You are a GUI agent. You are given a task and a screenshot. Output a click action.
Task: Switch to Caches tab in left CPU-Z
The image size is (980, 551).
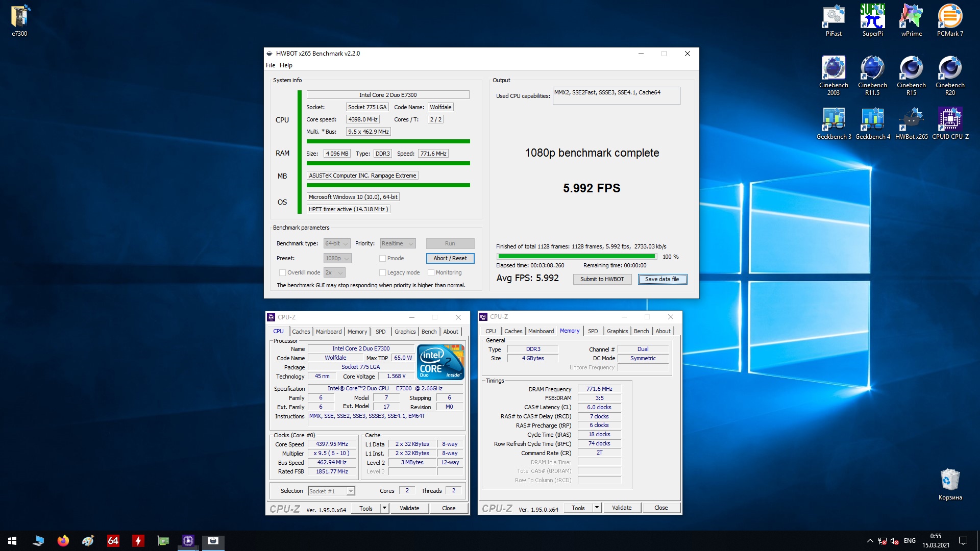coord(301,332)
